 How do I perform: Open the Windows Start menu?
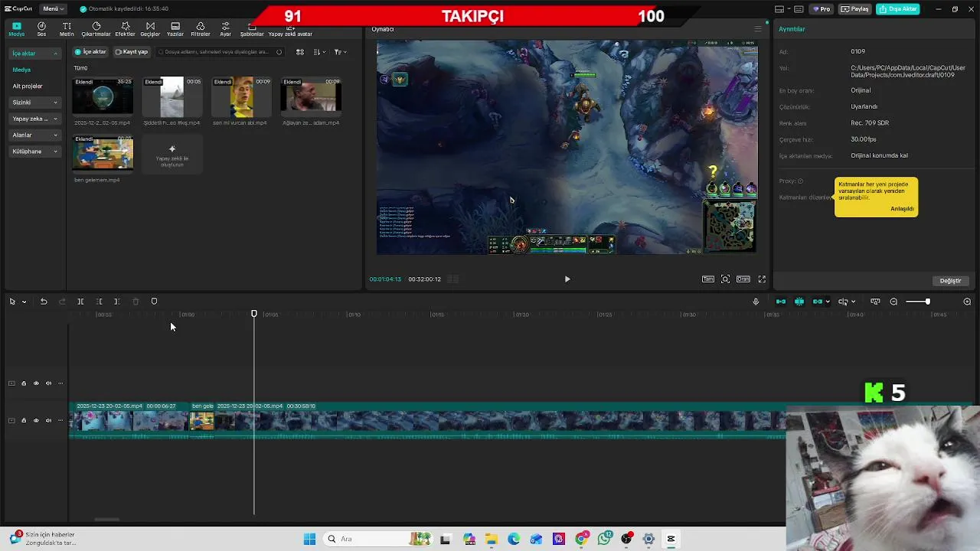(x=309, y=539)
